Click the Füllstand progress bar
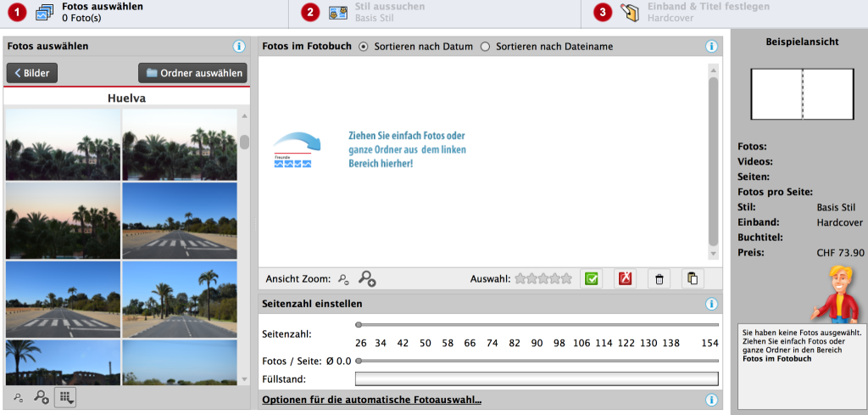The width and height of the screenshot is (868, 415). (537, 379)
